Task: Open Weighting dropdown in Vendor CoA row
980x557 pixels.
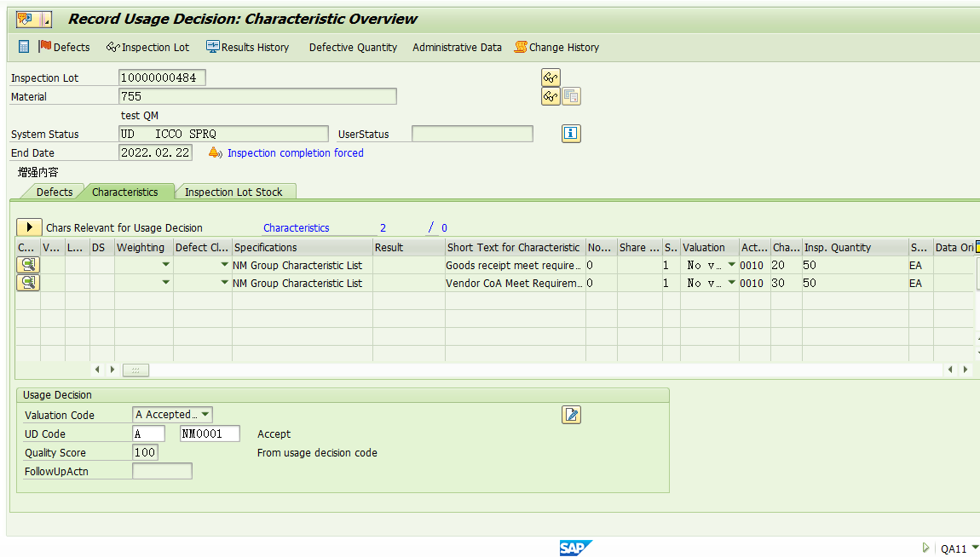Action: [165, 283]
